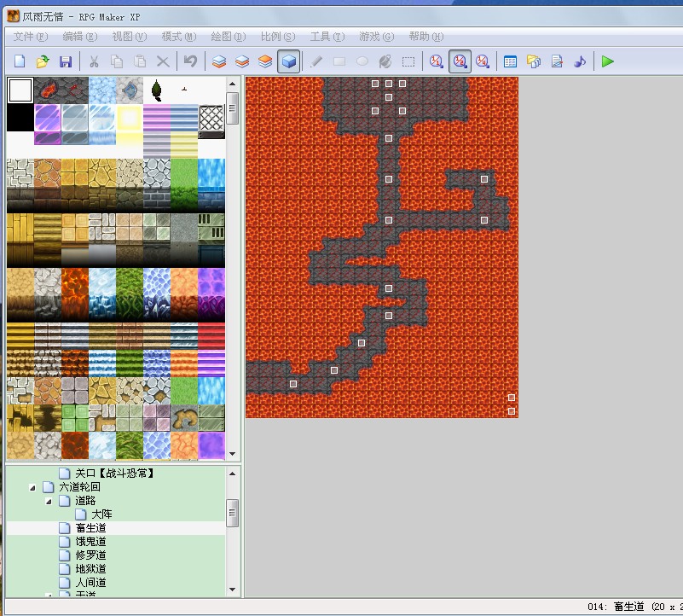683x616 pixels.
Task: Open the 文件(F) menu
Action: click(x=31, y=37)
